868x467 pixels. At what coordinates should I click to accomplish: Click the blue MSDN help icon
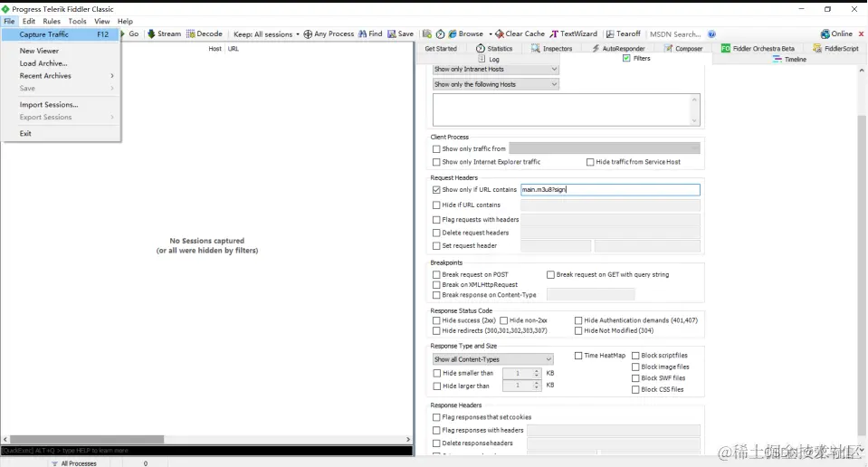[x=712, y=34]
